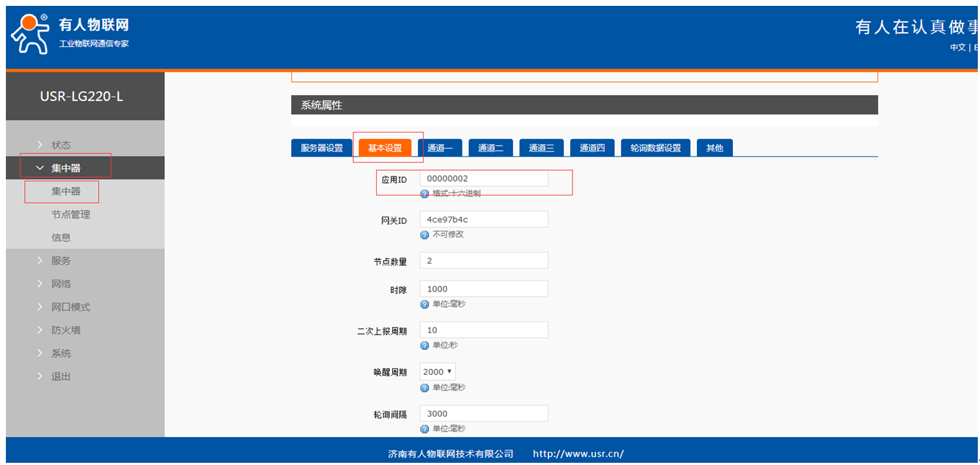
Task: Open the 轮询数据设置 tab
Action: (x=655, y=148)
